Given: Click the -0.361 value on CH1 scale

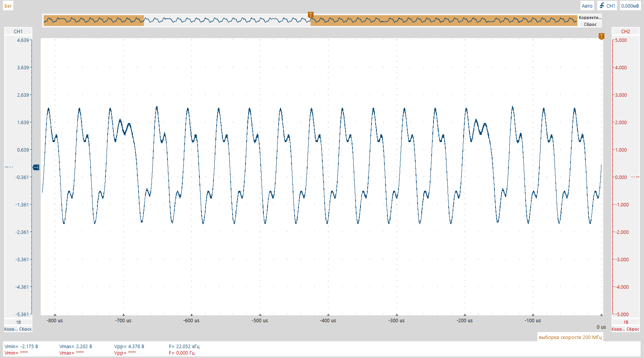Looking at the screenshot, I should click(22, 177).
